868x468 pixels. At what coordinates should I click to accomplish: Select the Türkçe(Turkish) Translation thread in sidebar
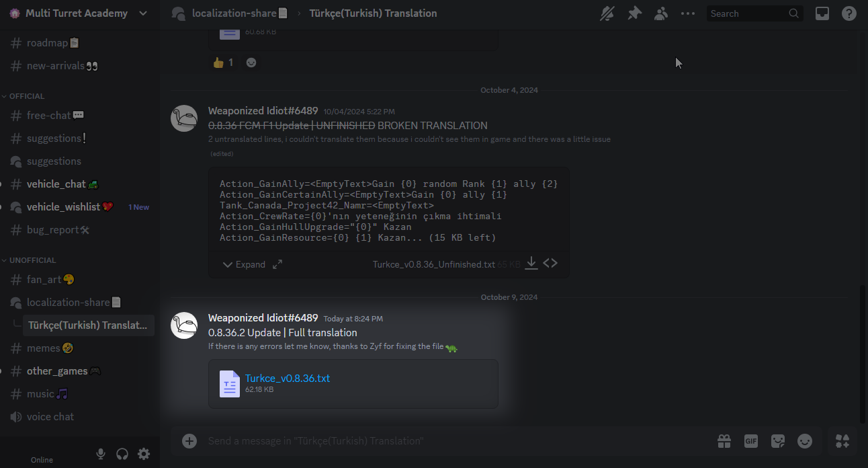(x=88, y=325)
